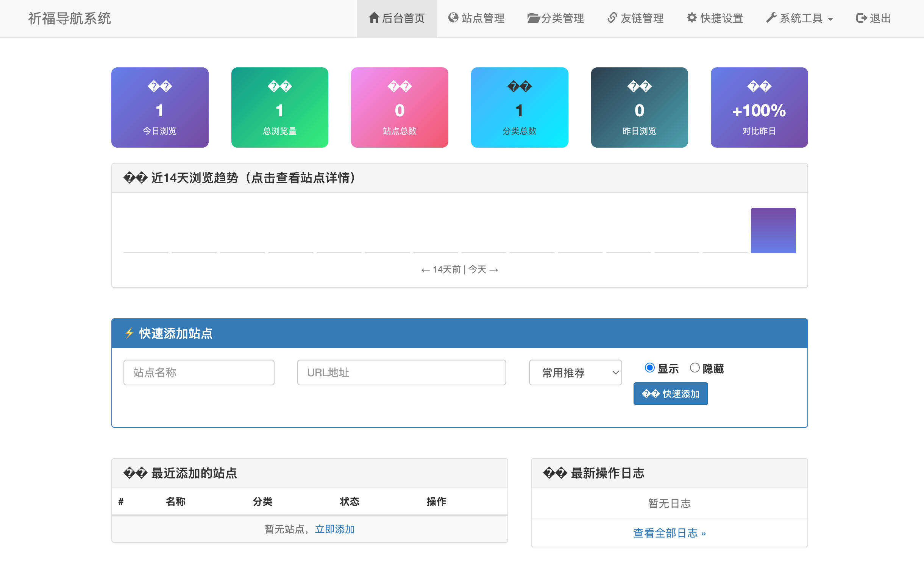Open 查看全部日志 link
924x561 pixels.
point(669,533)
